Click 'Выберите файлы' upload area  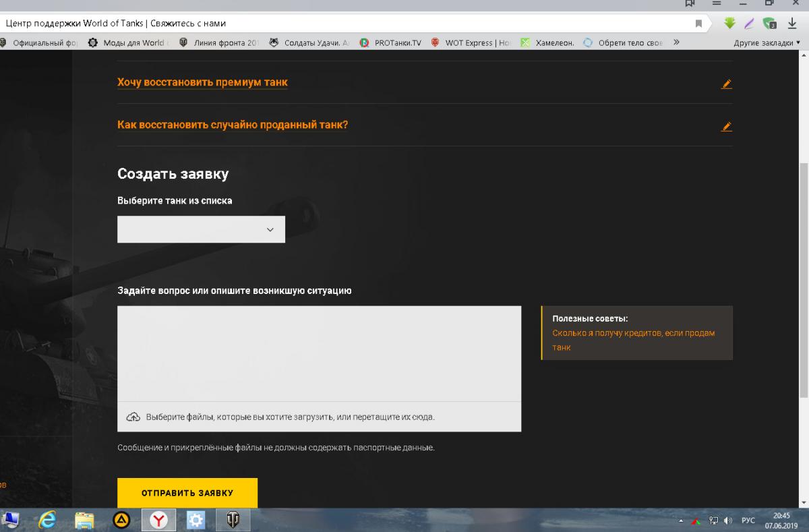pyautogui.click(x=319, y=417)
